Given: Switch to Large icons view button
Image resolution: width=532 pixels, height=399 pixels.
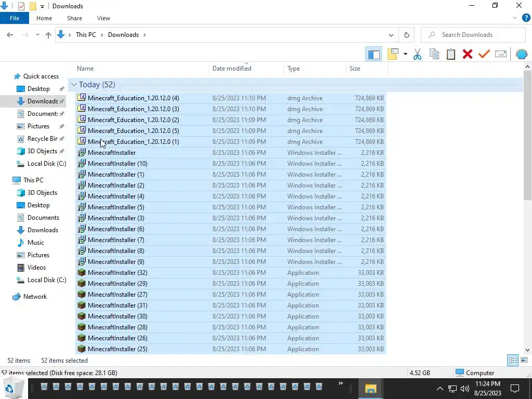Looking at the screenshot, I should point(524,360).
